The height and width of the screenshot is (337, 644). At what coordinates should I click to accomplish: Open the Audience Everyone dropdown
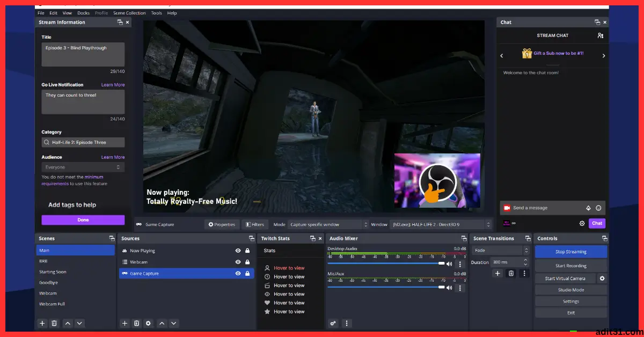[x=83, y=167]
